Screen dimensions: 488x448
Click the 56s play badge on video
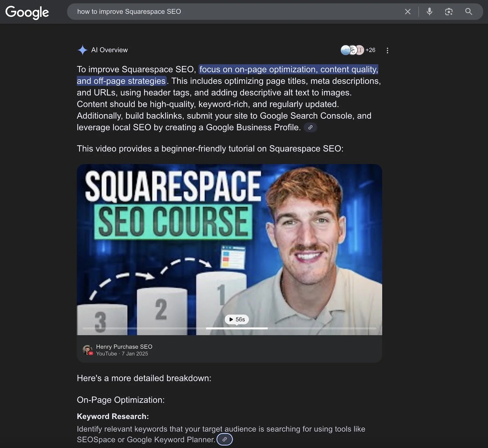[237, 319]
